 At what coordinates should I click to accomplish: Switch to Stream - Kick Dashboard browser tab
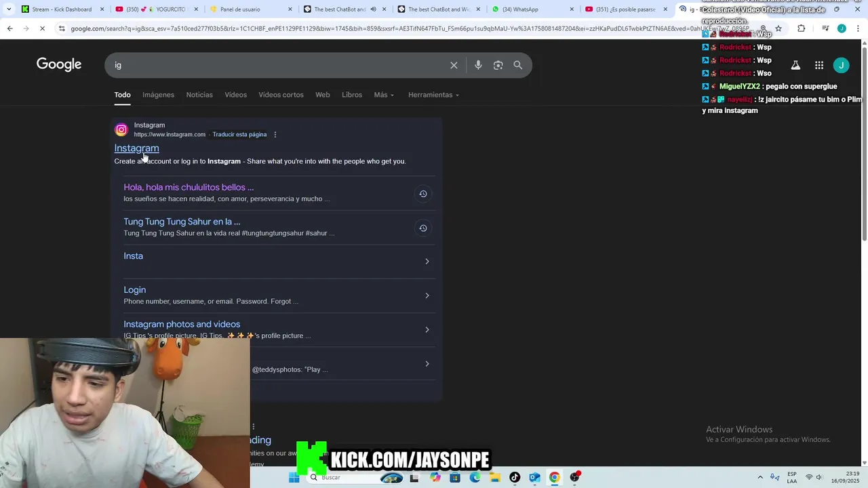pyautogui.click(x=62, y=9)
